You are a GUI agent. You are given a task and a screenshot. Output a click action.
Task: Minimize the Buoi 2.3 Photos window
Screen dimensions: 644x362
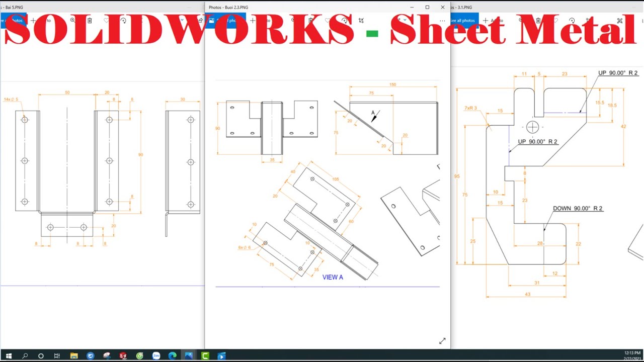[412, 7]
